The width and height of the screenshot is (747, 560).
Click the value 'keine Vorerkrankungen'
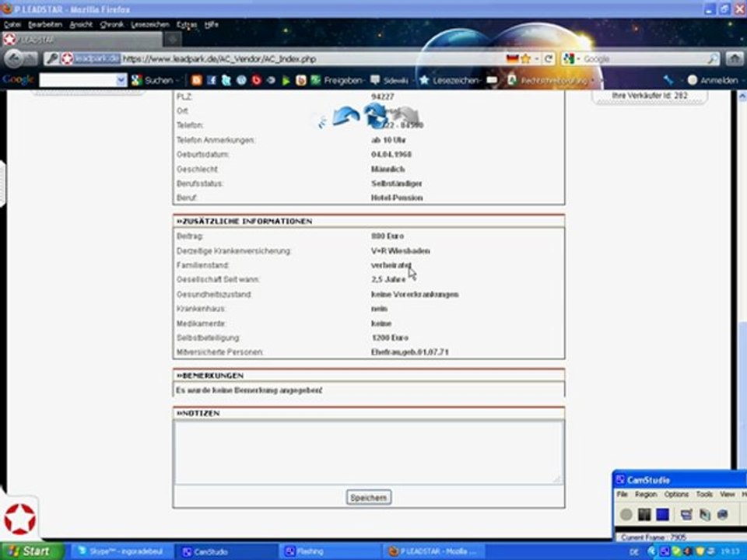coord(415,294)
